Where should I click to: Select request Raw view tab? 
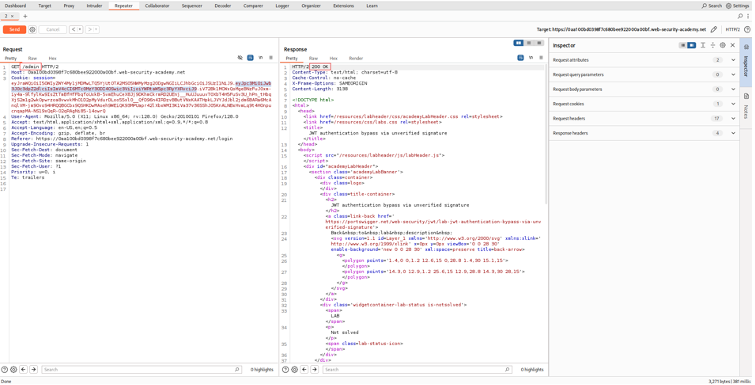pos(32,58)
